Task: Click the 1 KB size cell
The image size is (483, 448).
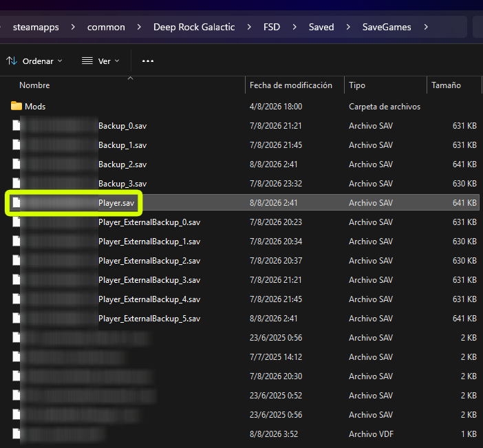Action: pos(469,434)
